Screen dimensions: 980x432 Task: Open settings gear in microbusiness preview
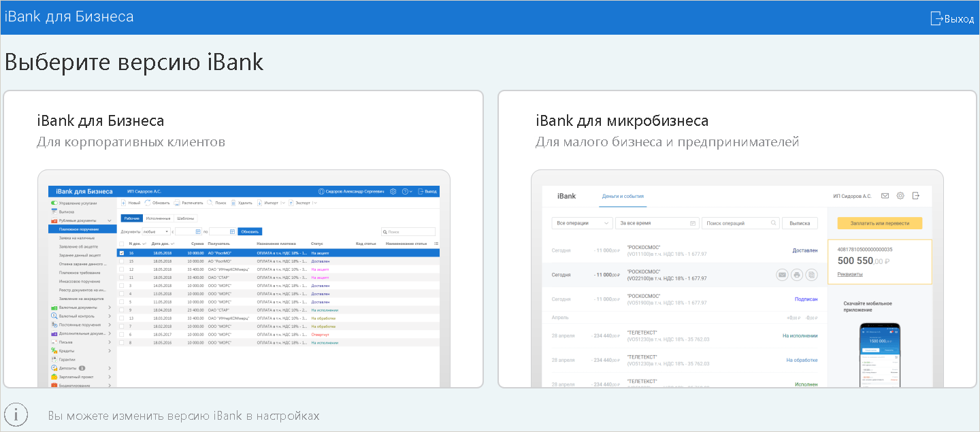coord(900,196)
